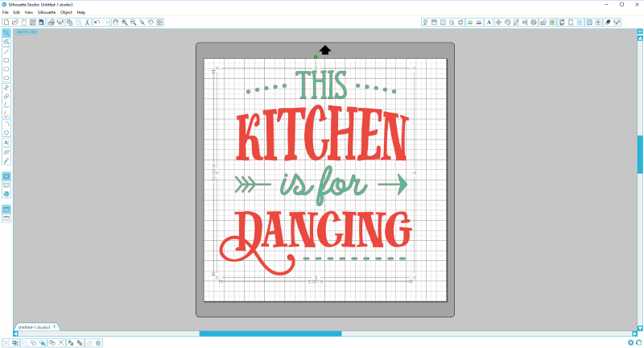
Task: Choose the Draw an Arc tool
Action: (x=6, y=124)
